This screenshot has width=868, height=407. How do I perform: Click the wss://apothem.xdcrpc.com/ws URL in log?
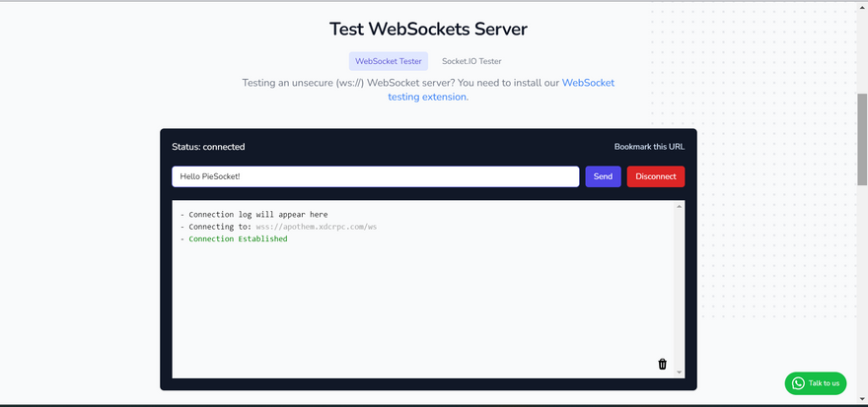[316, 227]
